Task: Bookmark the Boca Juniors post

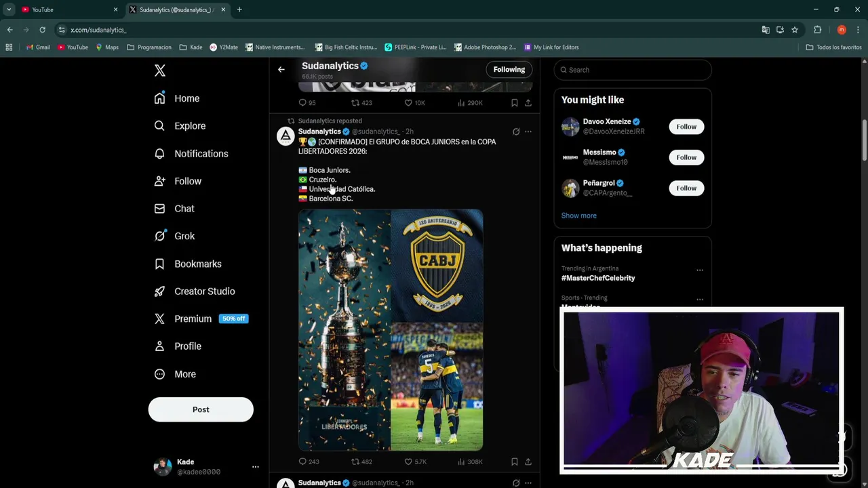Action: tap(514, 462)
